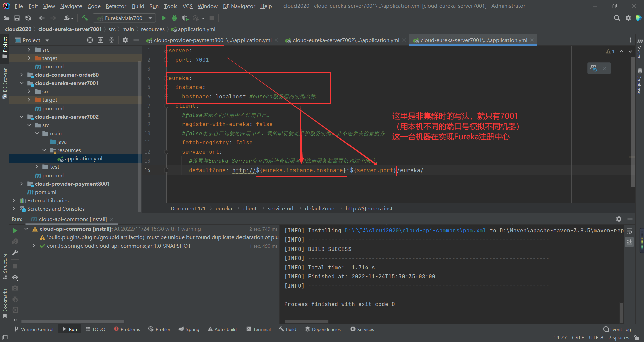The image size is (644, 342).
Task: Open the Version Control tool window
Action: (x=34, y=329)
